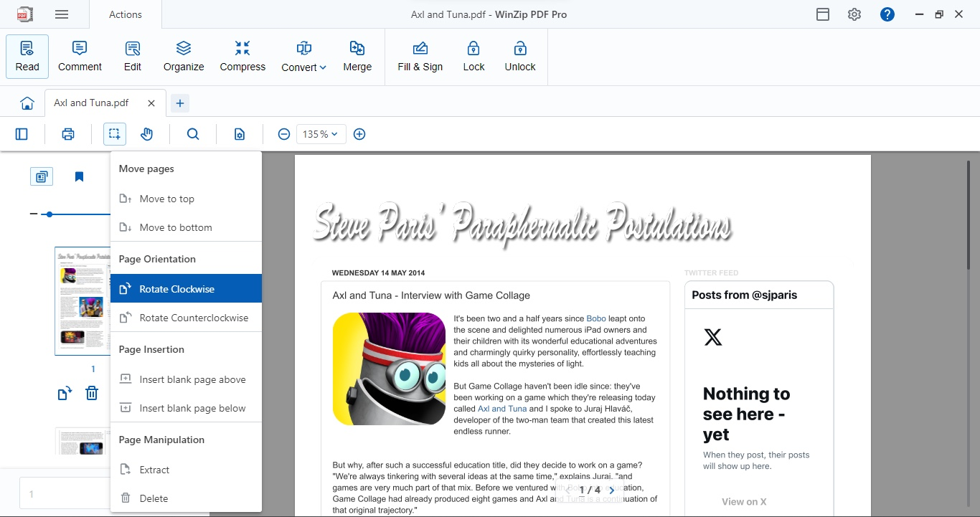This screenshot has width=980, height=517.
Task: Delete page 1 using trash icon
Action: coord(92,393)
